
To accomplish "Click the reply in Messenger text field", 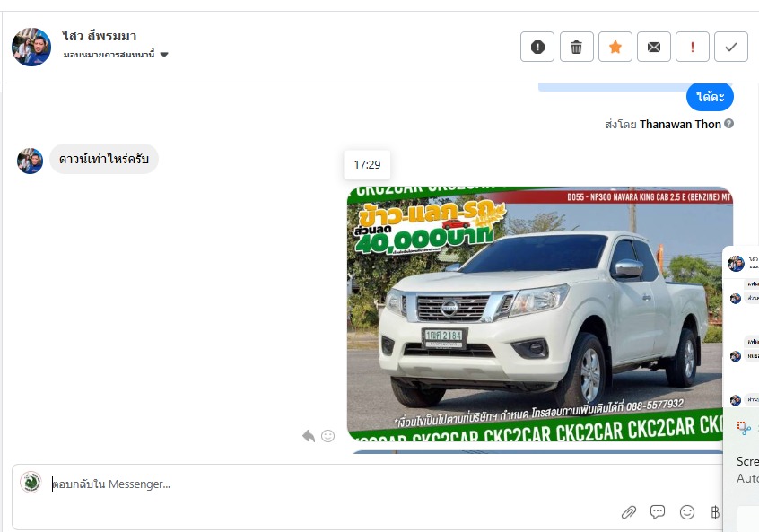I will click(x=314, y=484).
